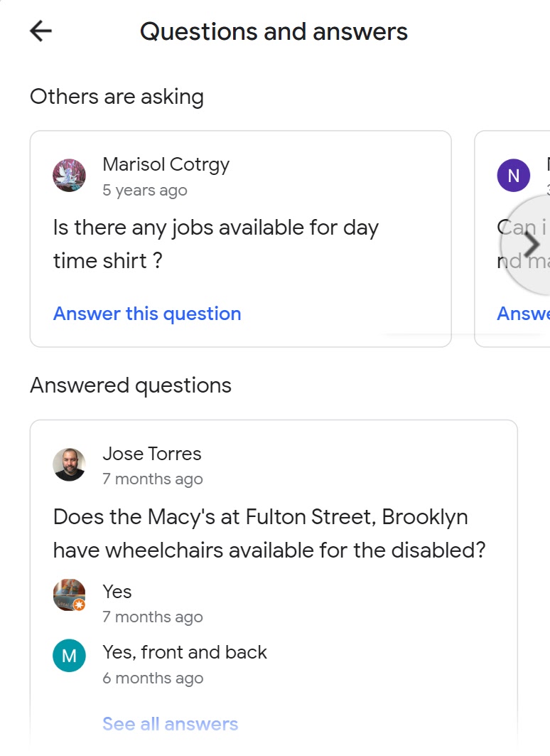Click the first "Yes" answer text

[x=117, y=592]
